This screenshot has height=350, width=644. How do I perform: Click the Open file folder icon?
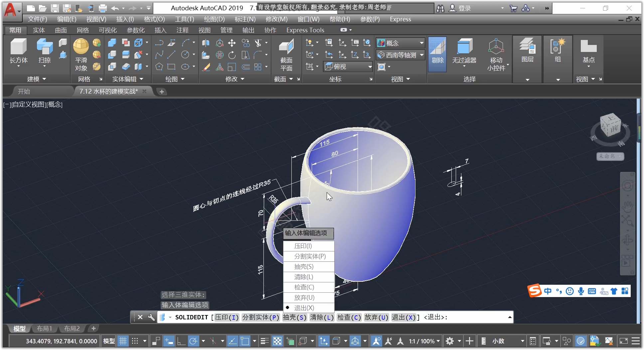(43, 8)
